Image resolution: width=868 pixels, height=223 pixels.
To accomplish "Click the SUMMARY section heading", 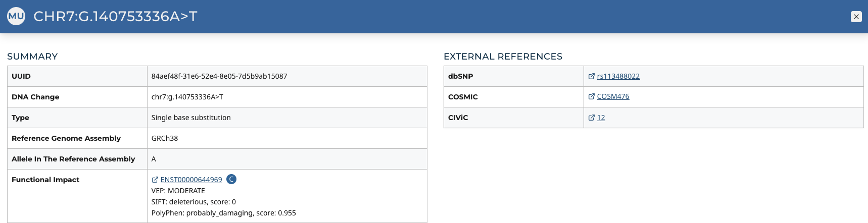I will tap(32, 57).
